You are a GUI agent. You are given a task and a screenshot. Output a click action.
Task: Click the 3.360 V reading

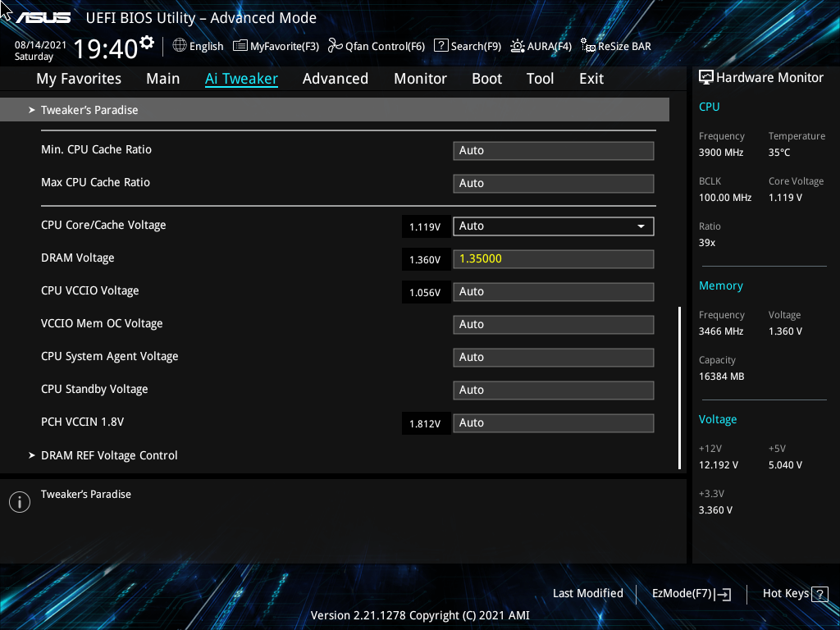point(715,510)
